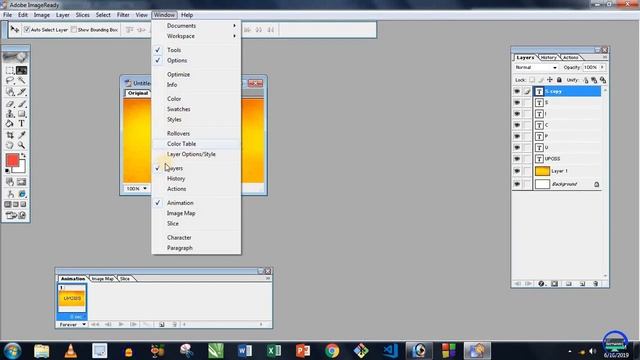Open the Filter menu
This screenshot has height=360, width=640.
[123, 15]
